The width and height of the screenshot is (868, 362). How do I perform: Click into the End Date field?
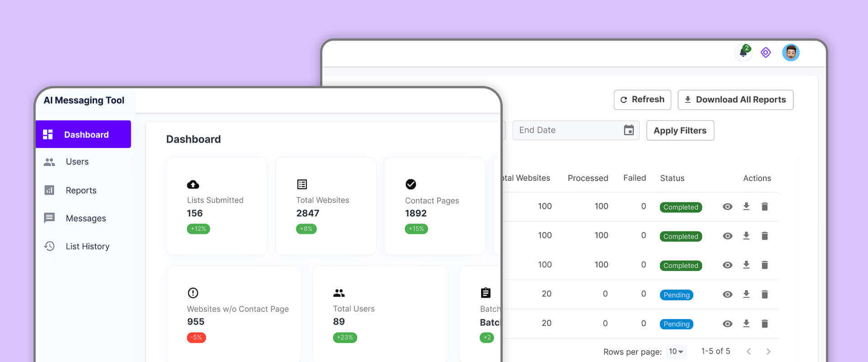[576, 130]
